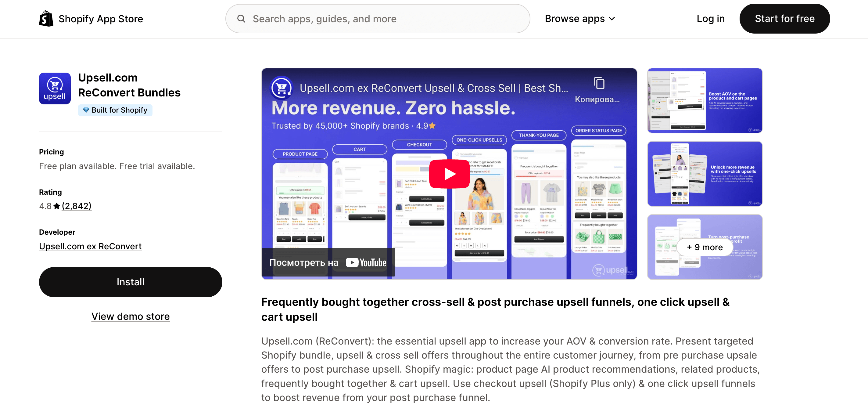Viewport: 868px width, 412px height.
Task: Click the copy icon on the video player
Action: pos(599,84)
